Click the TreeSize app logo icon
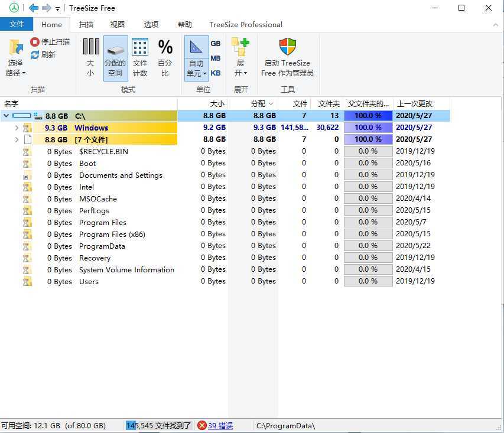The image size is (504, 433). [x=14, y=8]
